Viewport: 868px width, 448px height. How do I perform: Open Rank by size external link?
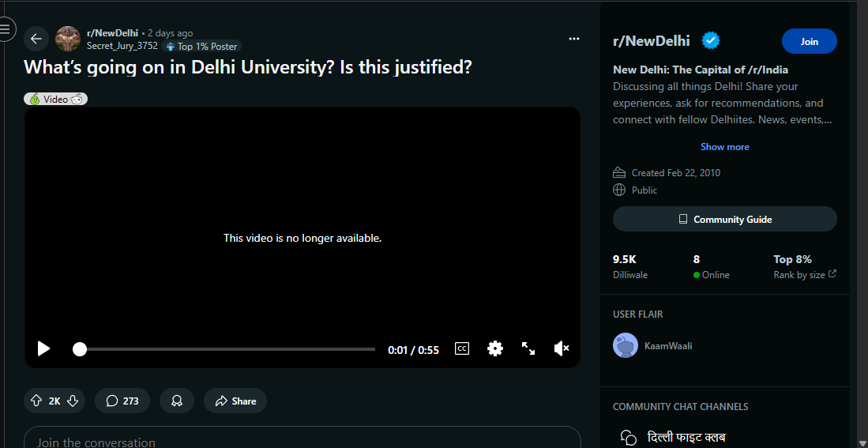(804, 275)
